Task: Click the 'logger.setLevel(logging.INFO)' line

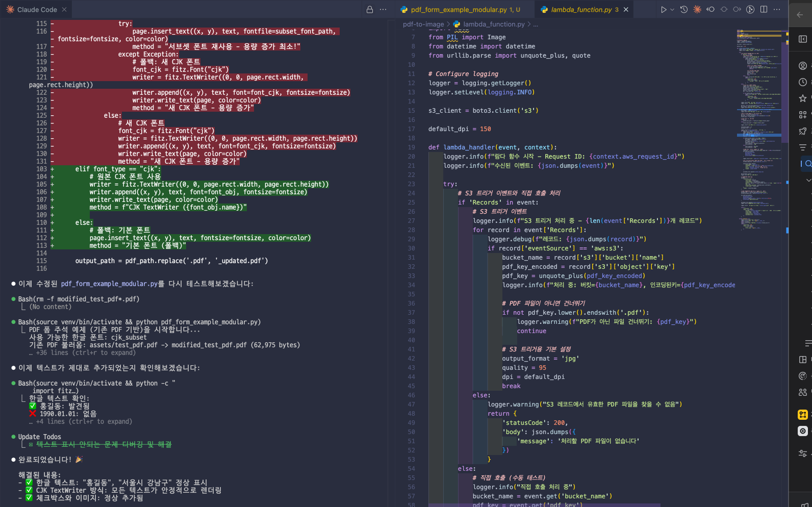Action: click(x=481, y=92)
